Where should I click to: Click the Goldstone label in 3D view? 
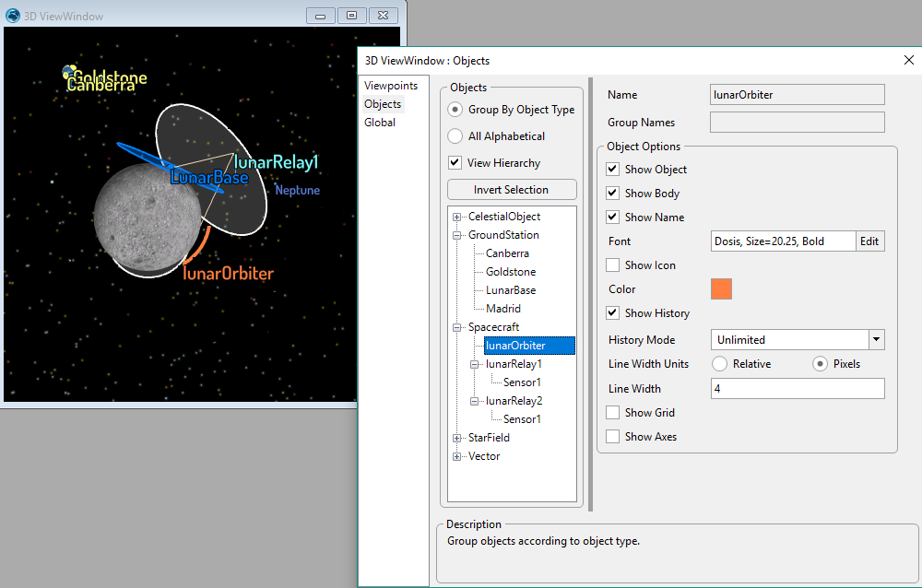tap(111, 76)
